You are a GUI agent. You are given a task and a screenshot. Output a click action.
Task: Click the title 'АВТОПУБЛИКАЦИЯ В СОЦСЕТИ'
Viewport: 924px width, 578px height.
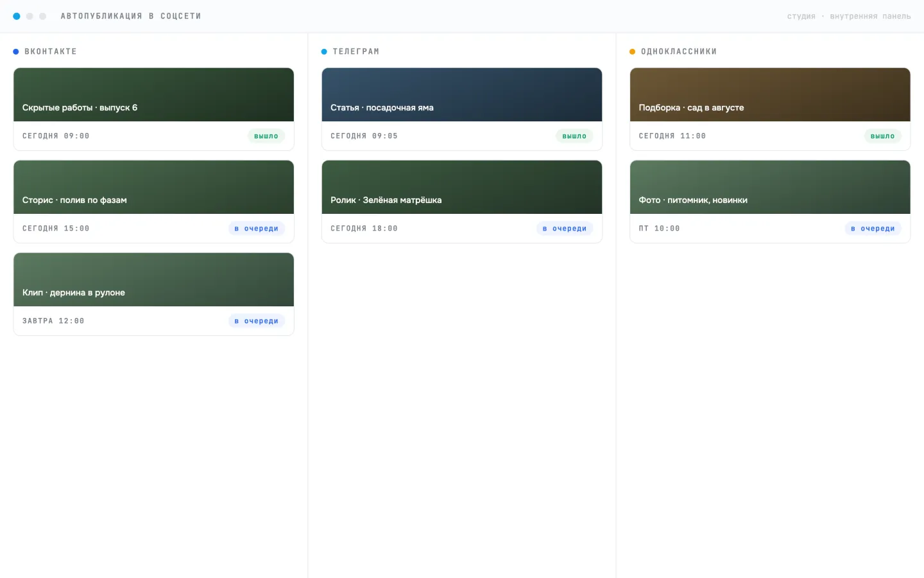131,16
